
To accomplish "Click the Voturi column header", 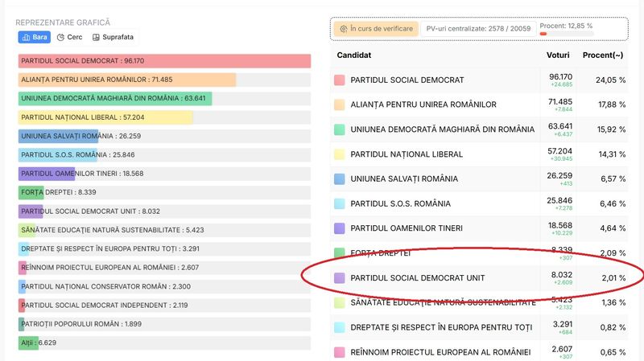I will 558,55.
